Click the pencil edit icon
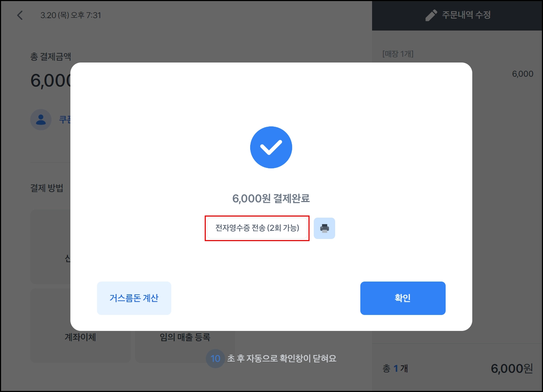Viewport: 543px width, 392px height. pos(431,15)
